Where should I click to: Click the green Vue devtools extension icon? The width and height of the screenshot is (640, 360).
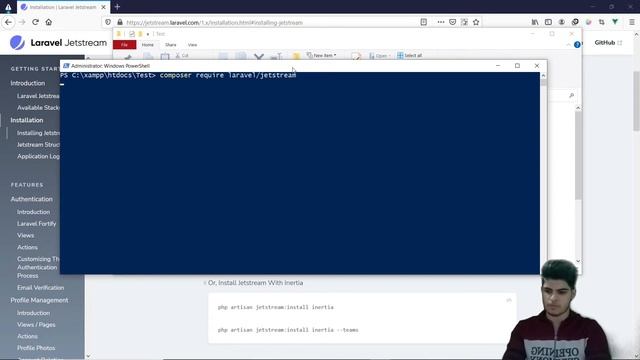tap(615, 22)
